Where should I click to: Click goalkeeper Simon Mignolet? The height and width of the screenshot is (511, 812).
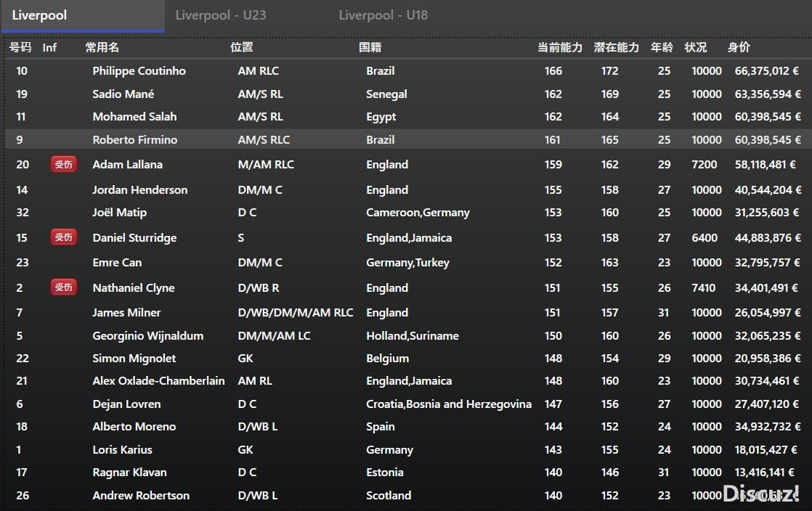[134, 359]
